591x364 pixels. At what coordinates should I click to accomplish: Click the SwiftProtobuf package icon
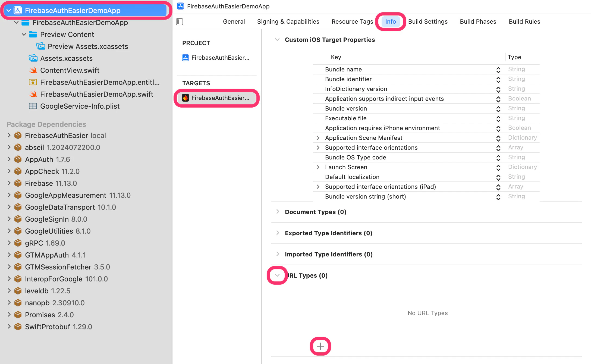(18, 327)
